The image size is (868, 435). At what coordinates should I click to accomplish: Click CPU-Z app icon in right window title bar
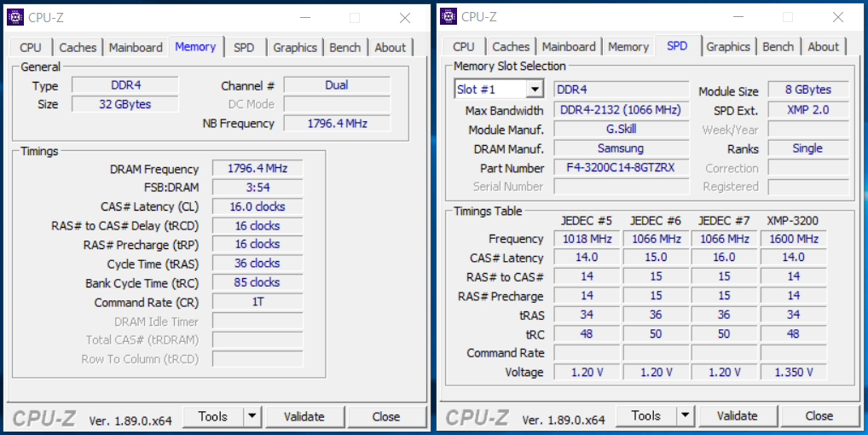pos(448,16)
